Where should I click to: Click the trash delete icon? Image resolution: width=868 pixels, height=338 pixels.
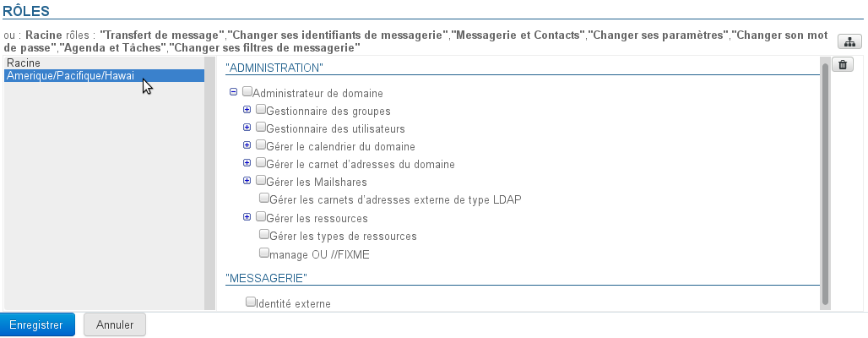click(x=843, y=64)
